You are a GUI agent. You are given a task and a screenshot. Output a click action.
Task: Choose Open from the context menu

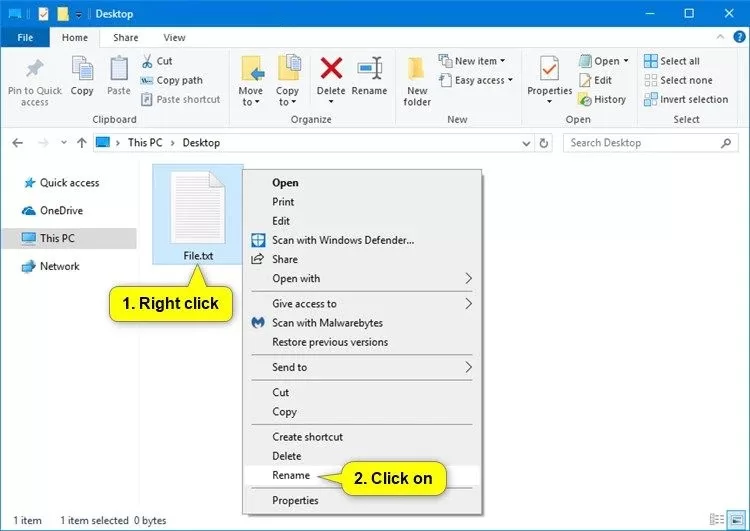[362, 183]
